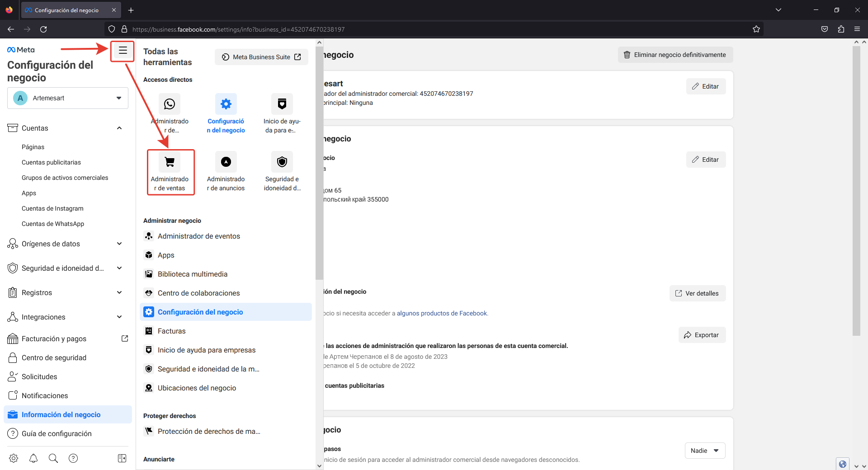868x470 pixels.
Task: Open Facturas in tools list
Action: tap(226, 331)
